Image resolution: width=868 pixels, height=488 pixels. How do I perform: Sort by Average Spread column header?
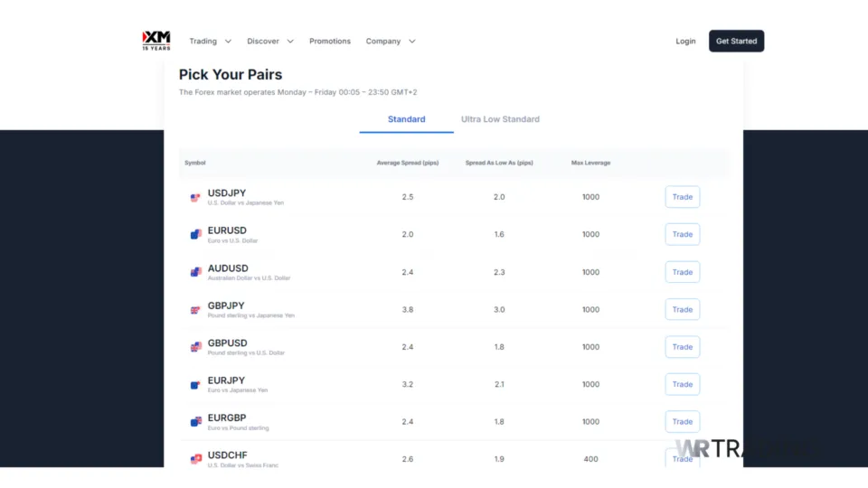[407, 163]
